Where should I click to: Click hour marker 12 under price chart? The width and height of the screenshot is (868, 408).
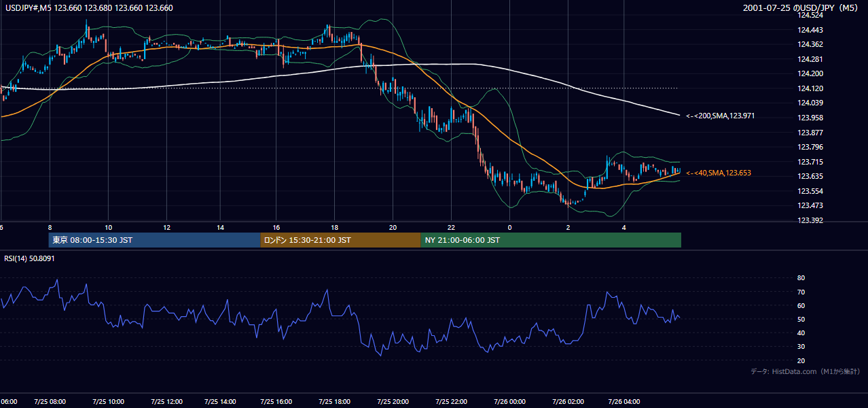(x=166, y=227)
